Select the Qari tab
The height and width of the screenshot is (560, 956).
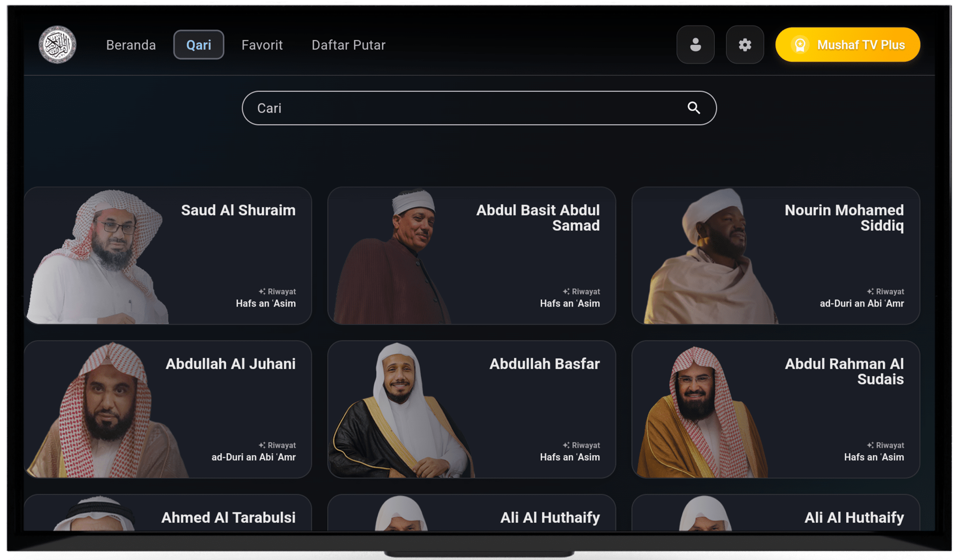click(198, 45)
